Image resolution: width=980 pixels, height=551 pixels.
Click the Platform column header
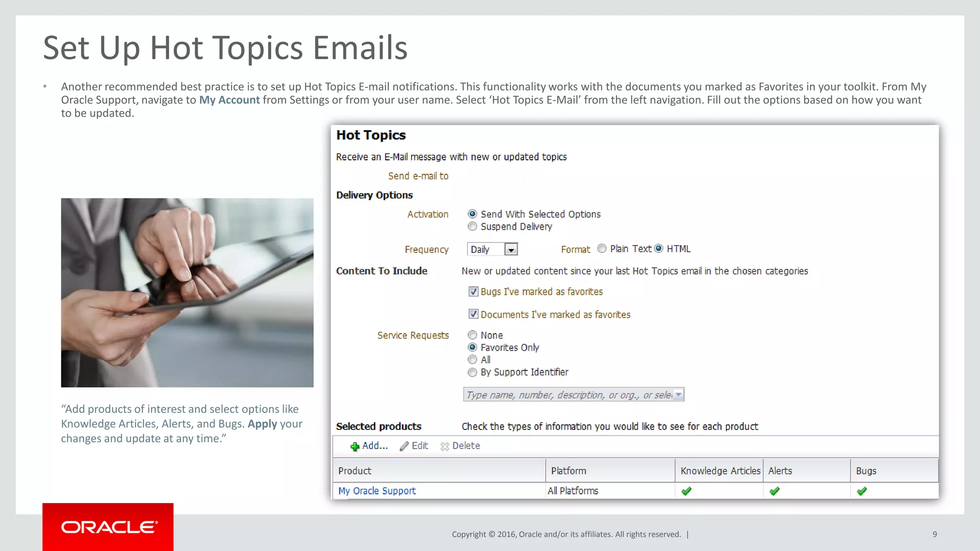coord(610,471)
